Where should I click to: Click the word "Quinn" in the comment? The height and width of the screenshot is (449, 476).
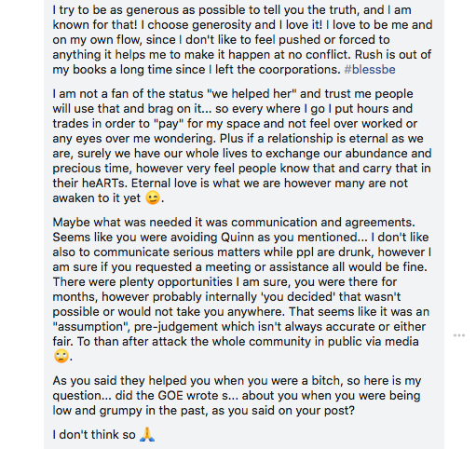point(237,238)
